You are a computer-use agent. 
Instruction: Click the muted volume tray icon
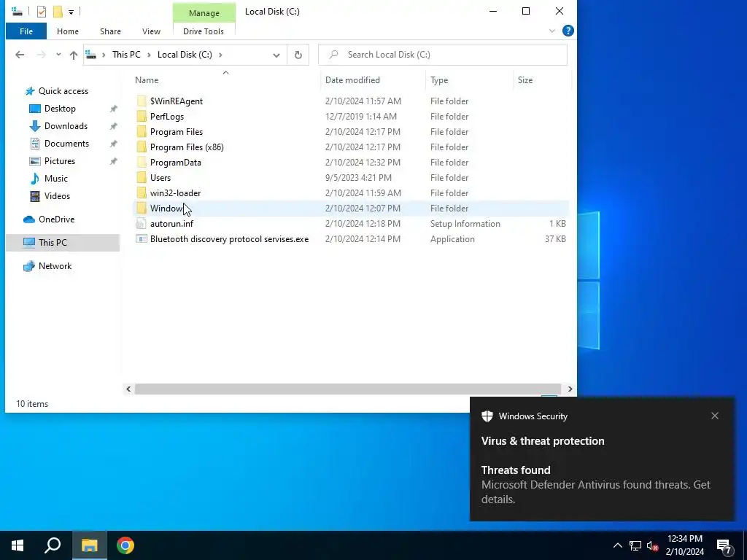[652, 545]
